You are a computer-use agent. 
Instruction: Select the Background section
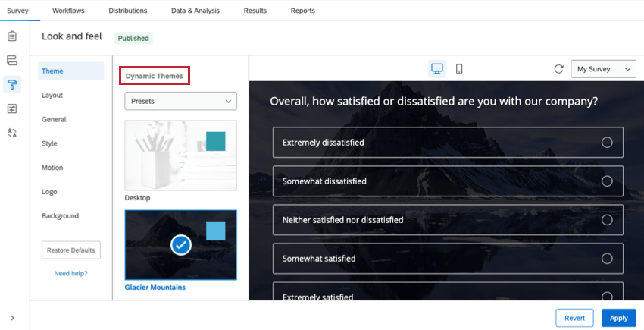60,216
